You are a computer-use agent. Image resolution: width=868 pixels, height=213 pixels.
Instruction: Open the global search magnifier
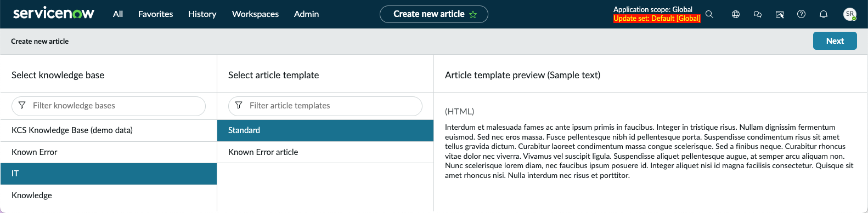(709, 14)
